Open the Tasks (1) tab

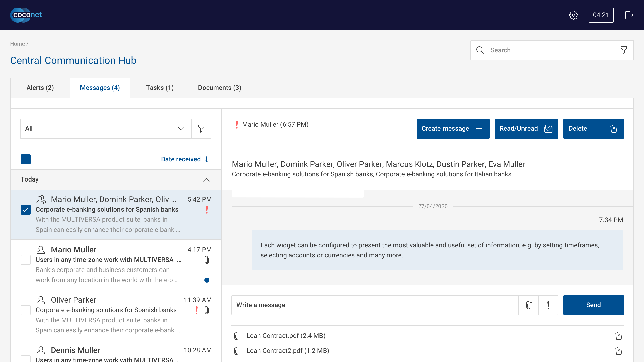tap(160, 88)
